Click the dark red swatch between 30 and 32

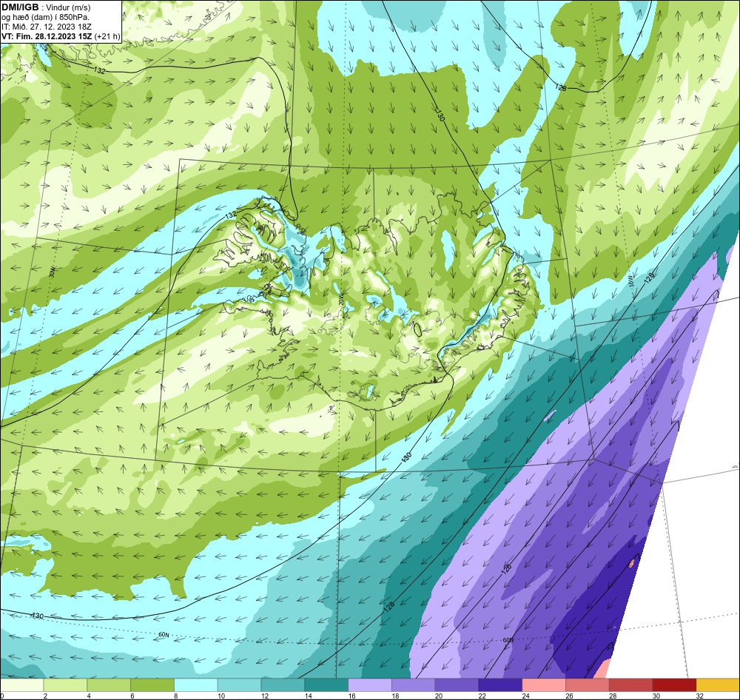[674, 685]
